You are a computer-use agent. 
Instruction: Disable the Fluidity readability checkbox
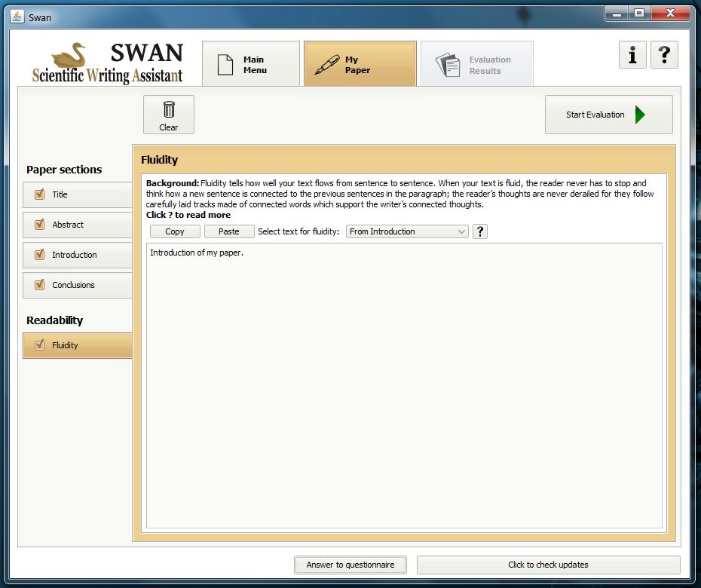[x=39, y=345]
